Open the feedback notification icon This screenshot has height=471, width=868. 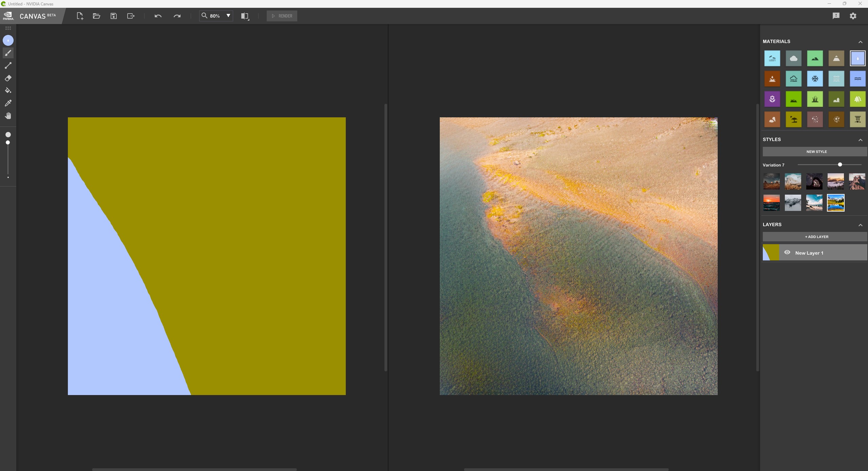[x=836, y=16]
